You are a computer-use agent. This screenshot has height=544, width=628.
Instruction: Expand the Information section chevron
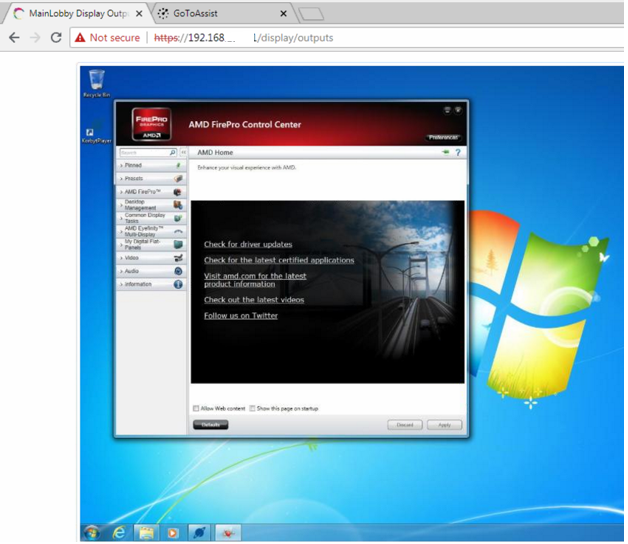(121, 284)
